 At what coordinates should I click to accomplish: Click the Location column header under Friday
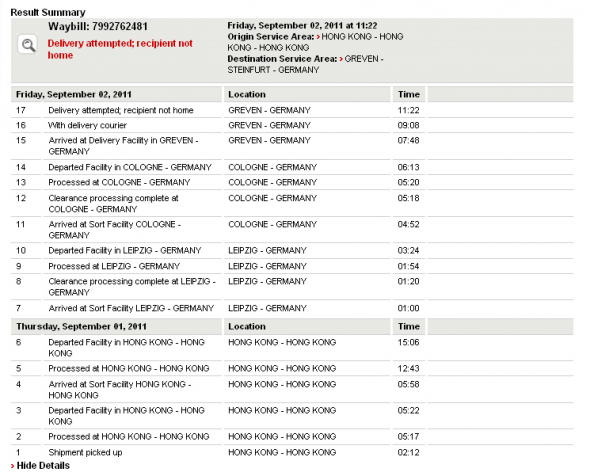click(247, 94)
